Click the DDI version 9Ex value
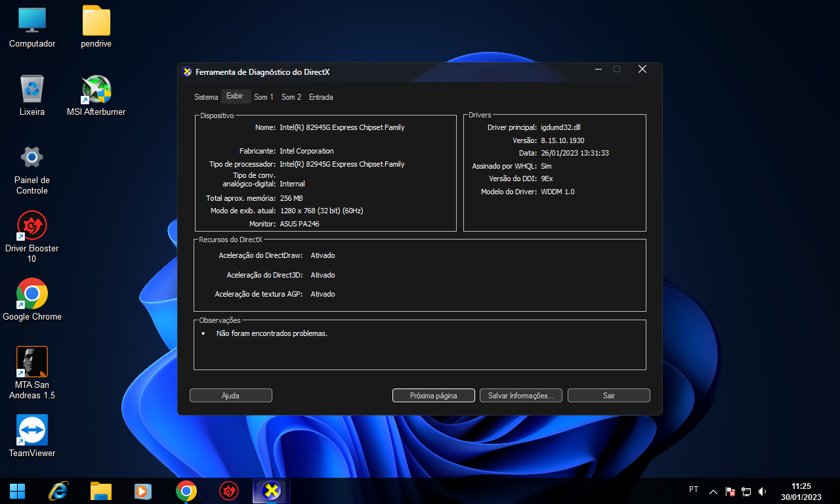The width and height of the screenshot is (840, 504). (547, 178)
